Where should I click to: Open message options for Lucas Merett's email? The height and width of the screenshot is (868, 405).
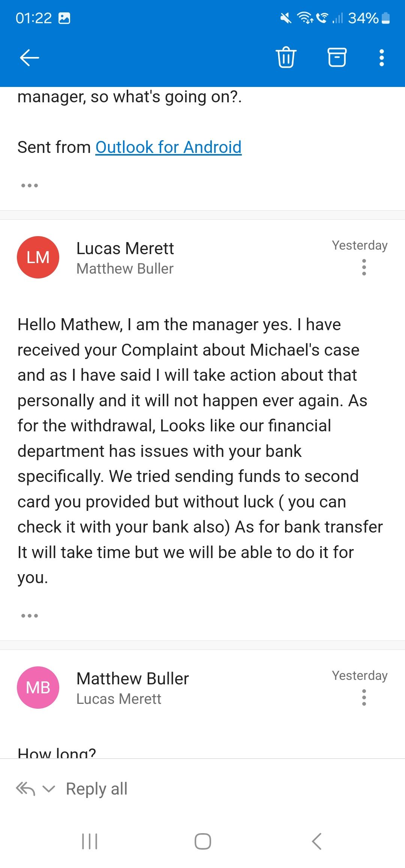[364, 267]
